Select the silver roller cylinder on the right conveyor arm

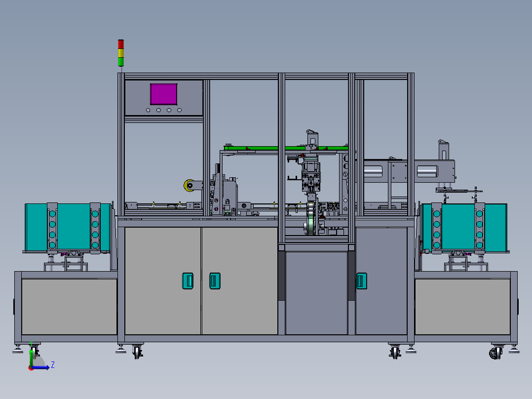pos(427,171)
